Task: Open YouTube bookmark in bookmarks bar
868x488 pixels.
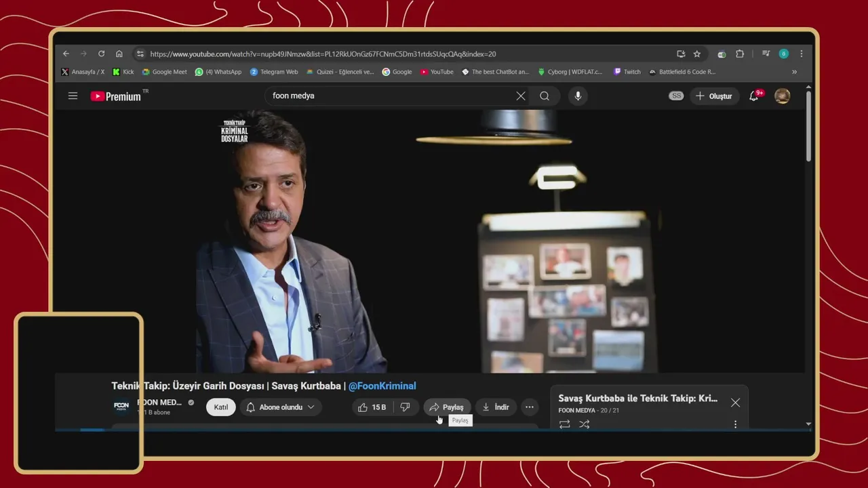Action: (437, 72)
